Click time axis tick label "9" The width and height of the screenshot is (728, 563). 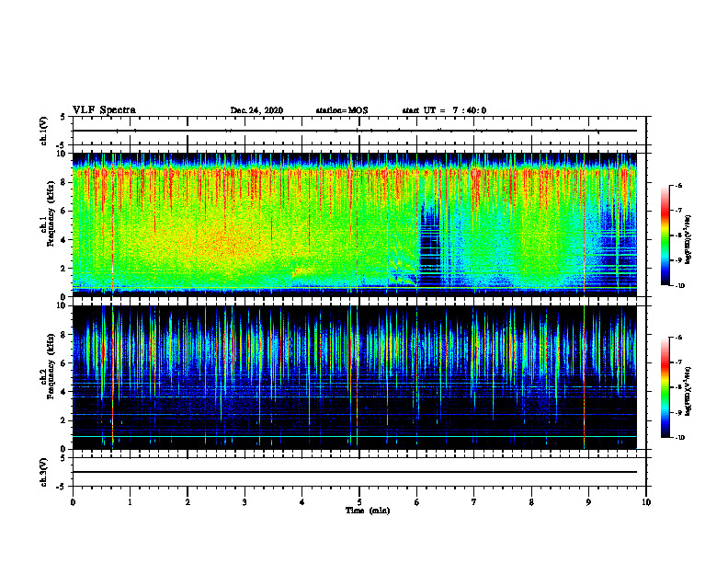(588, 502)
